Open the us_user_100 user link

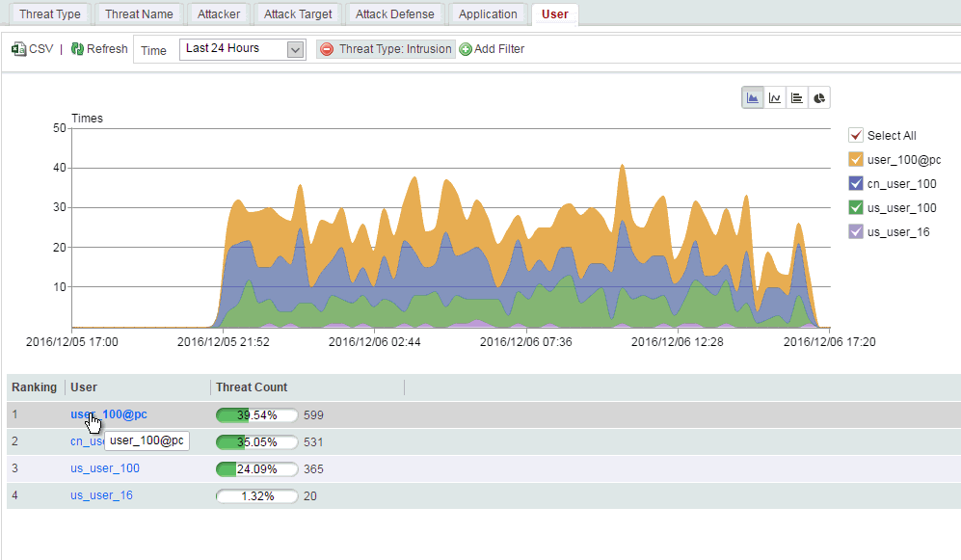[x=105, y=468]
